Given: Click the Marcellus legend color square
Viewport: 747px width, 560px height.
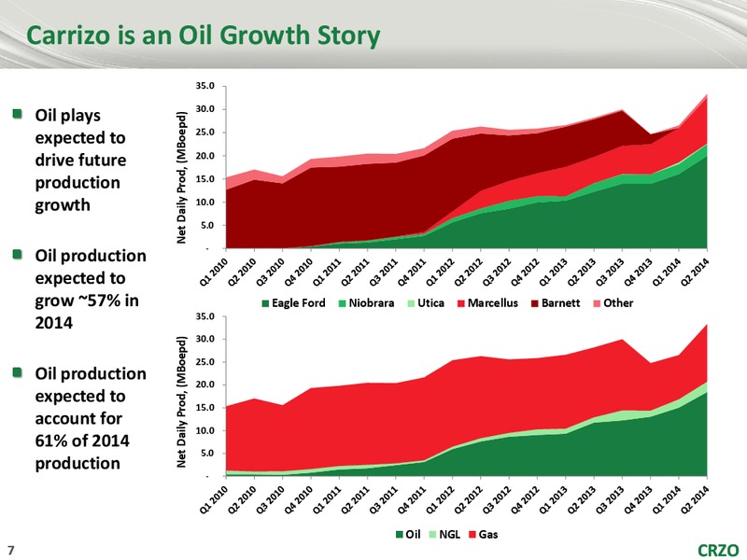Looking at the screenshot, I should click(461, 304).
